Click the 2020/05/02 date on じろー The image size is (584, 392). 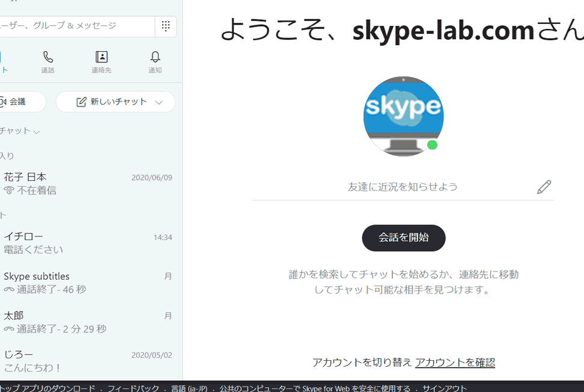pos(151,355)
